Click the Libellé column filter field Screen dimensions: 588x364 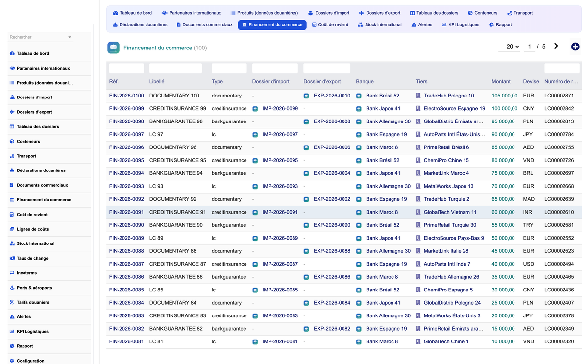coord(175,68)
